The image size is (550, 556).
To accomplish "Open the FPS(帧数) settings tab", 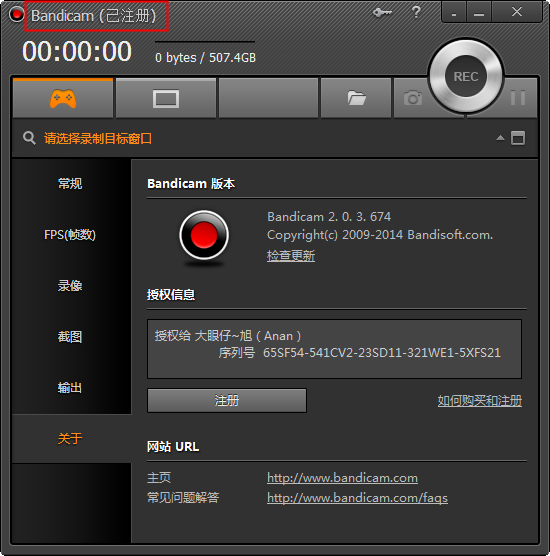I will pyautogui.click(x=70, y=235).
